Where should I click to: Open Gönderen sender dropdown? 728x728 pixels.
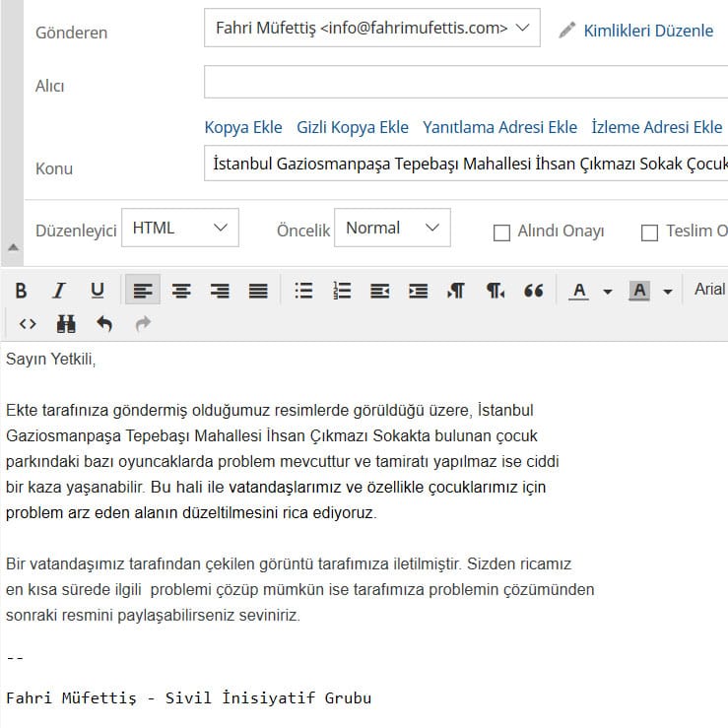tap(372, 28)
